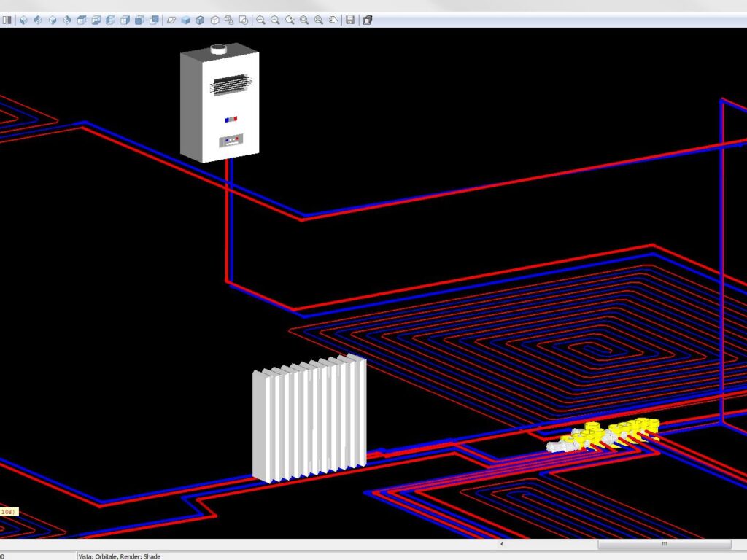
Task: Select the first isometric view cube icon
Action: click(x=23, y=20)
